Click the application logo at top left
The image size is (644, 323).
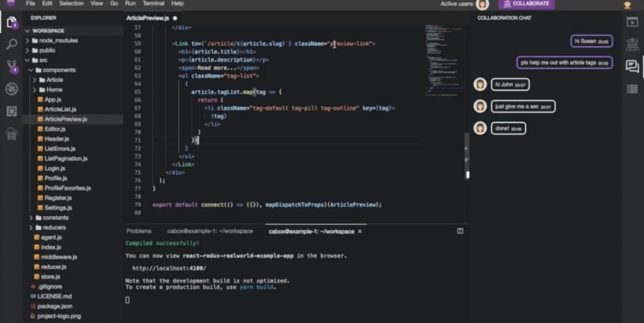pos(10,3)
